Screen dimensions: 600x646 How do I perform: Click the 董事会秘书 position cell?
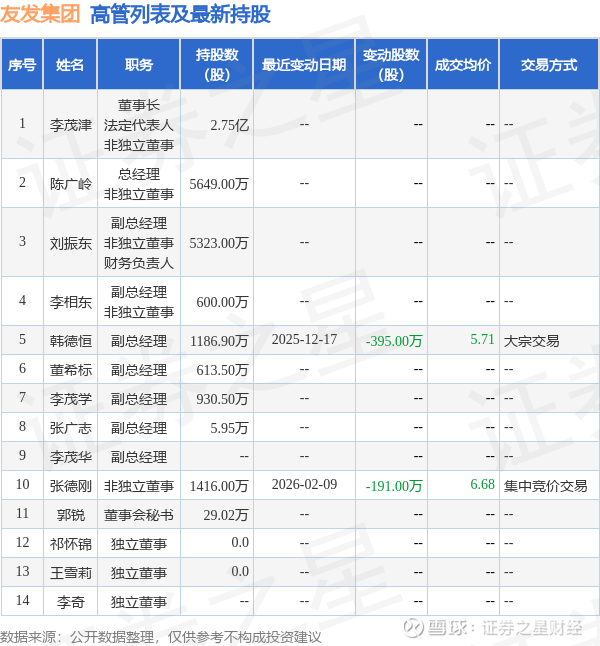[139, 515]
